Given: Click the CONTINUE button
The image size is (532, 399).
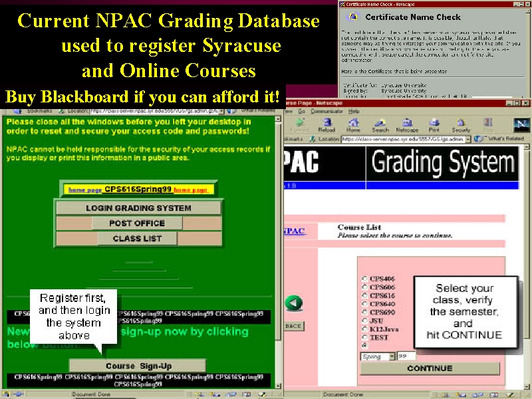Looking at the screenshot, I should pos(430,368).
